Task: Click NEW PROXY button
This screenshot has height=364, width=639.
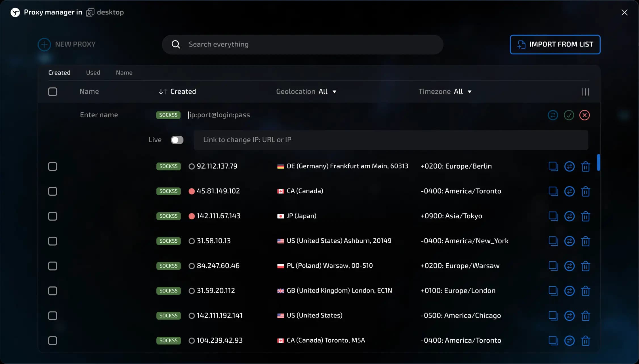Action: coord(66,44)
